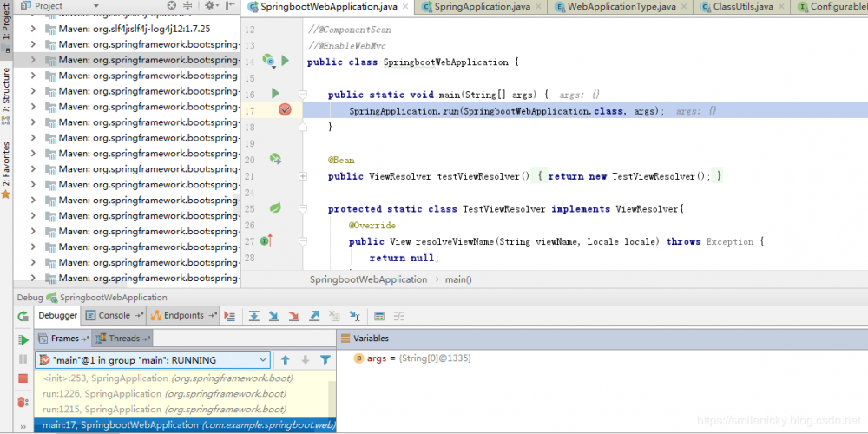
Task: Select the Debugger tab
Action: (x=57, y=316)
